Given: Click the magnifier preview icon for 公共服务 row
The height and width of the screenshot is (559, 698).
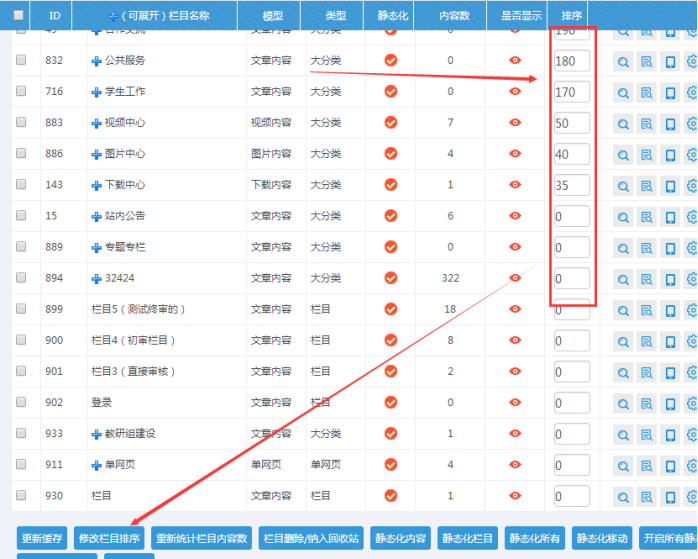Looking at the screenshot, I should (623, 61).
